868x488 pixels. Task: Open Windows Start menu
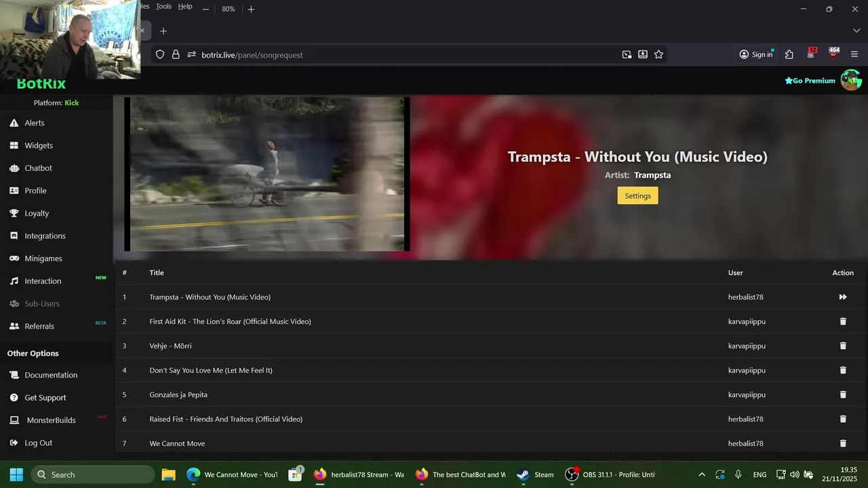coord(16,474)
